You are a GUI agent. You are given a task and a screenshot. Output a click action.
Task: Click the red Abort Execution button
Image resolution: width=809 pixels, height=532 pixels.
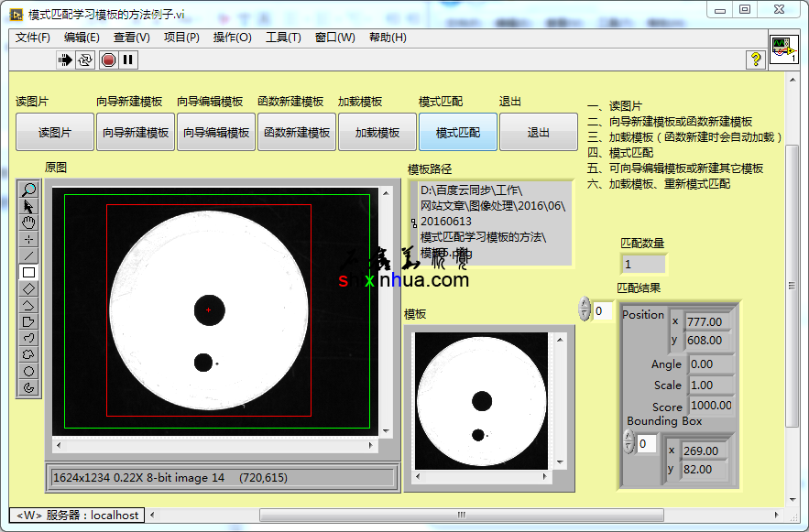(x=108, y=60)
